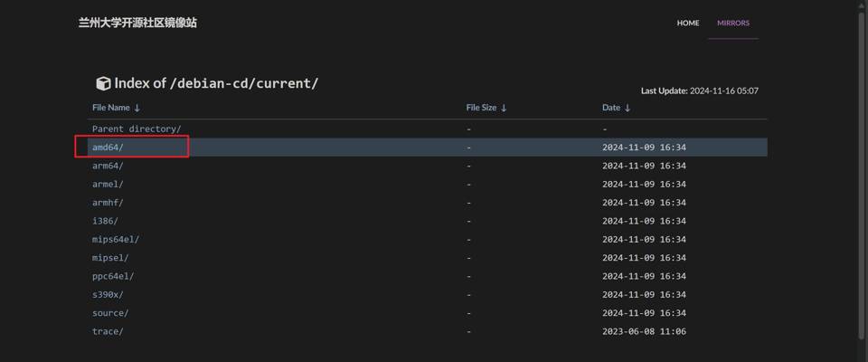Click the site title 兰州大学开源社区镜像站
This screenshot has width=868, height=362.
click(x=137, y=23)
